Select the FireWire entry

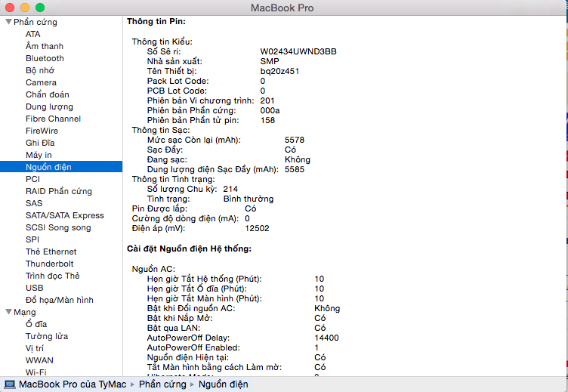click(x=42, y=131)
